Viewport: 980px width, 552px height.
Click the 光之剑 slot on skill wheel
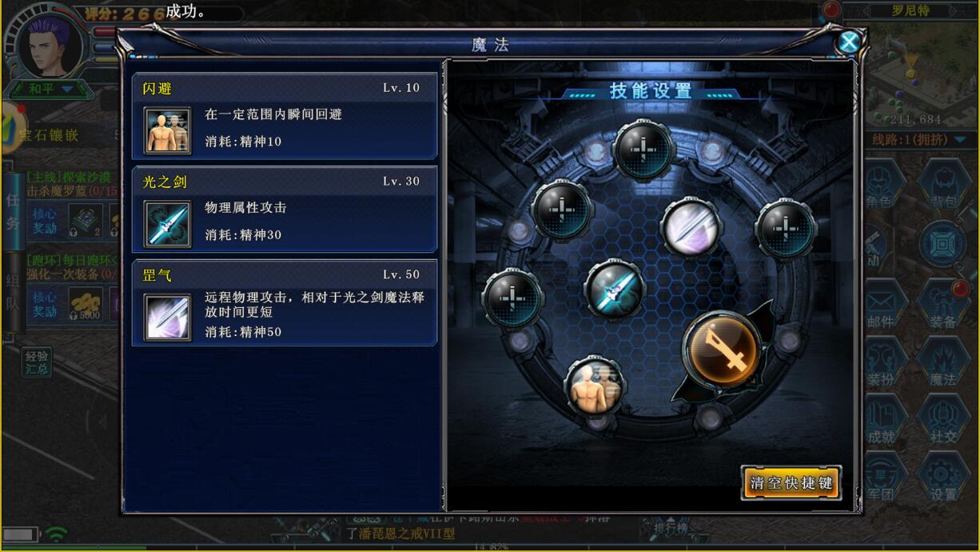[x=614, y=289]
